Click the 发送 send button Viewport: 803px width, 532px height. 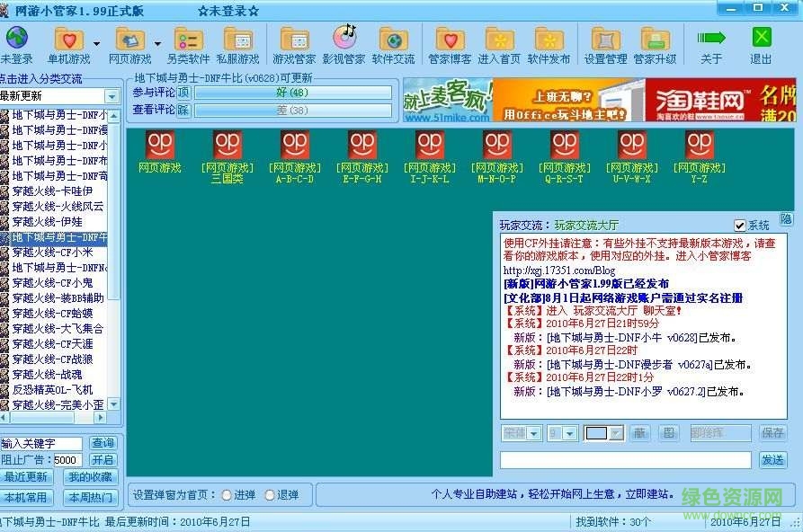click(x=772, y=460)
